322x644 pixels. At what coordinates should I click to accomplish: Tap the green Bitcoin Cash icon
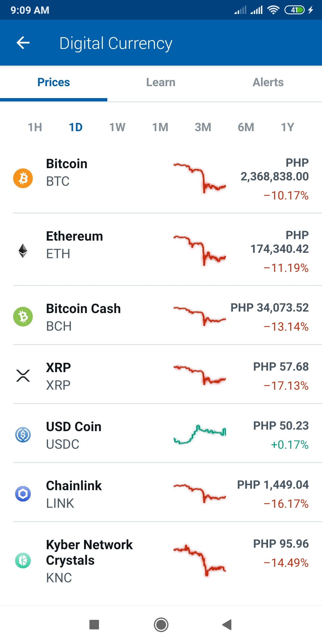pyautogui.click(x=23, y=317)
